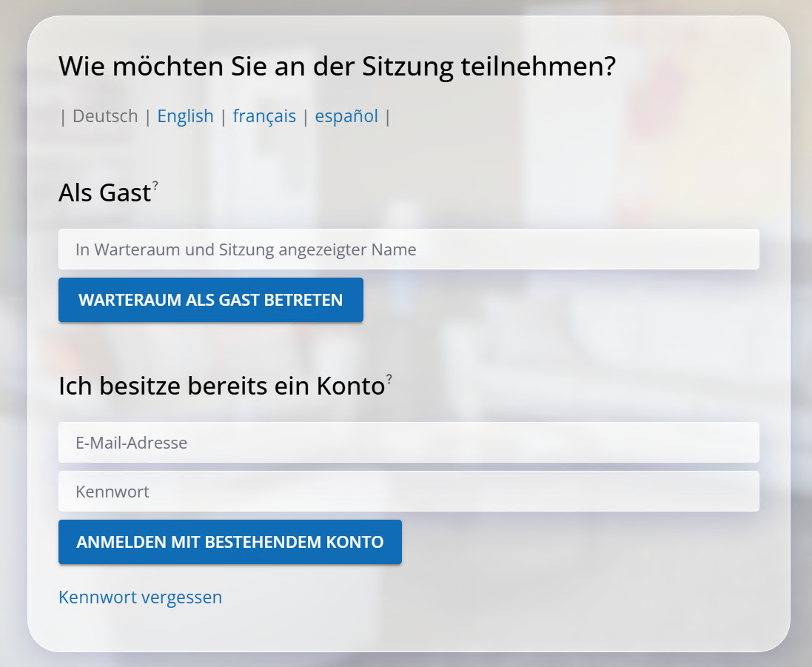Click separator bar between English and français
The height and width of the screenshot is (667, 812).
(x=224, y=117)
